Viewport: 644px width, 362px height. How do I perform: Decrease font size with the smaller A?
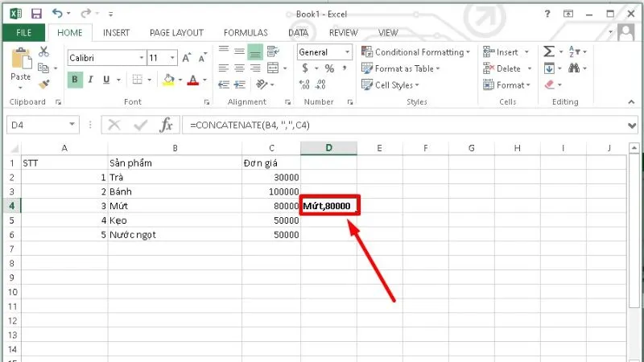click(x=202, y=58)
